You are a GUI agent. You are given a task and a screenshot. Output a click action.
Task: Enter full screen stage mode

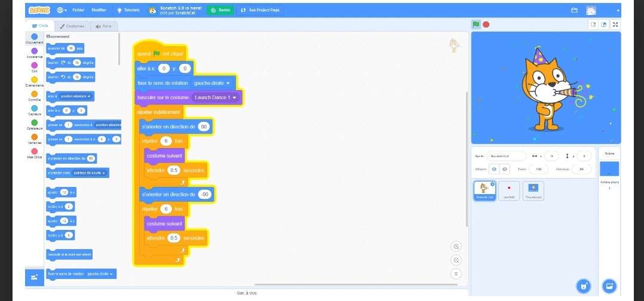click(x=615, y=24)
